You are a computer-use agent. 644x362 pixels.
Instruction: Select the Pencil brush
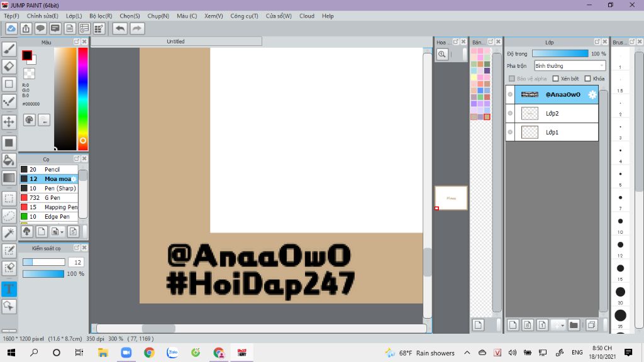49,169
